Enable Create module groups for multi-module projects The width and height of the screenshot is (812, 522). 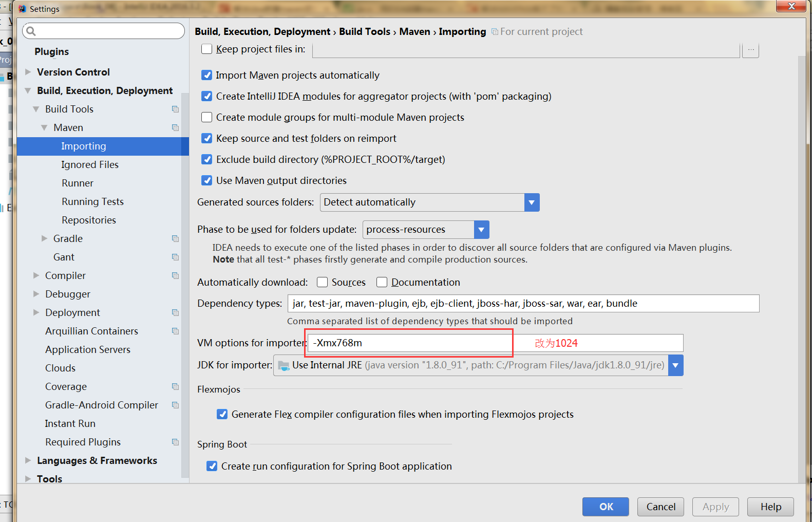(206, 117)
